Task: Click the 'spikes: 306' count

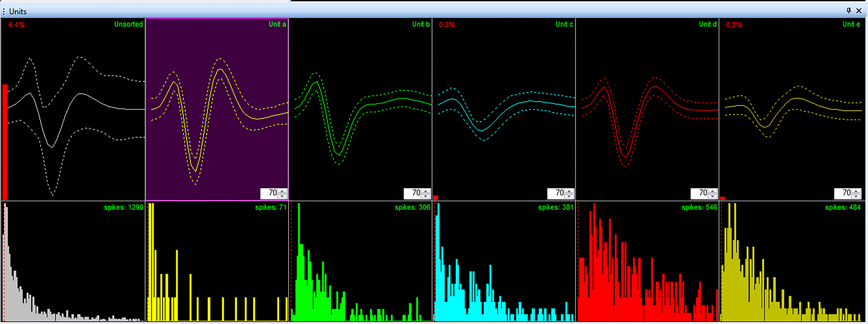Action: click(x=412, y=208)
